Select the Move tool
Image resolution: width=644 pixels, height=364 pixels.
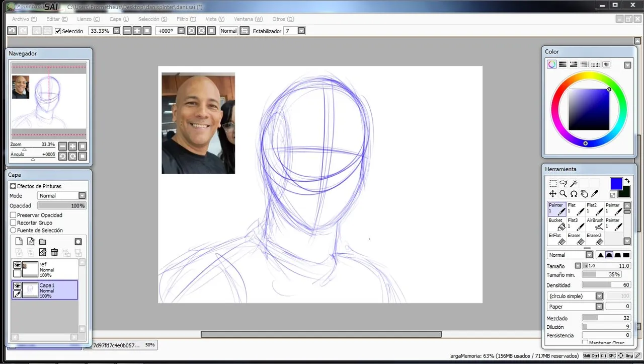tap(552, 194)
